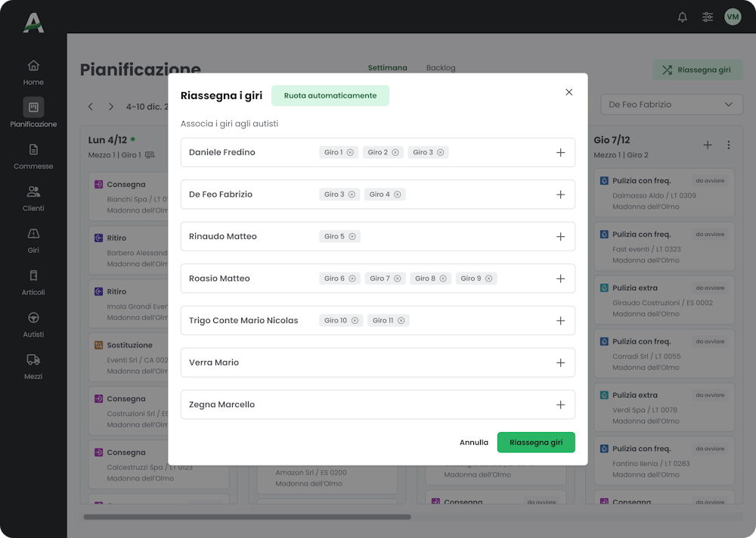This screenshot has height=538, width=756.
Task: Select the Pianificazione sidebar icon
Action: click(33, 112)
